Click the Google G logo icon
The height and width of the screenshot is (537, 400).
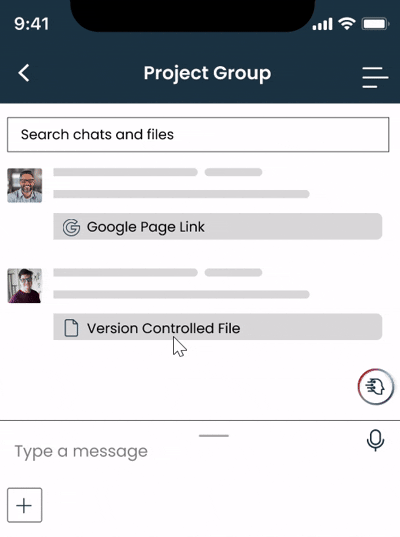point(71,227)
